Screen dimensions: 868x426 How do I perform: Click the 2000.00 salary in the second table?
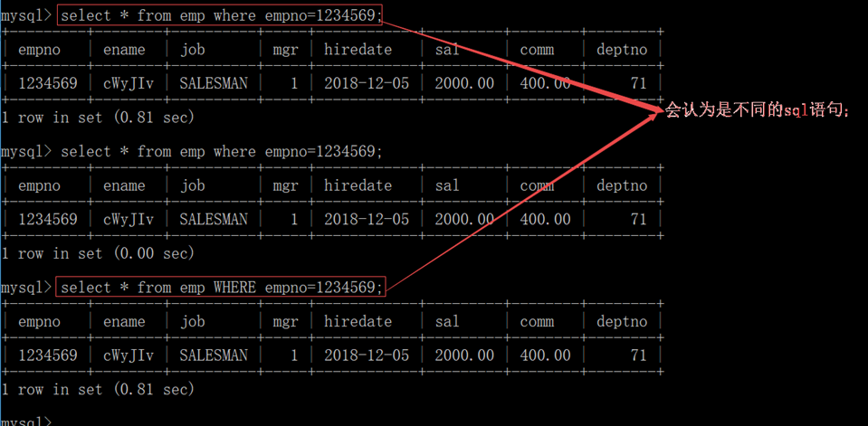464,219
